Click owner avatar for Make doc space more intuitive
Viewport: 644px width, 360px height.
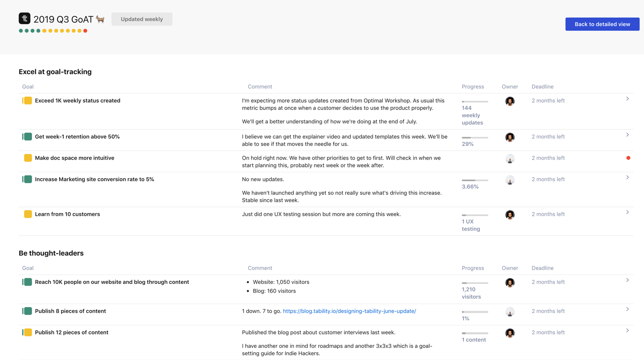coord(509,158)
